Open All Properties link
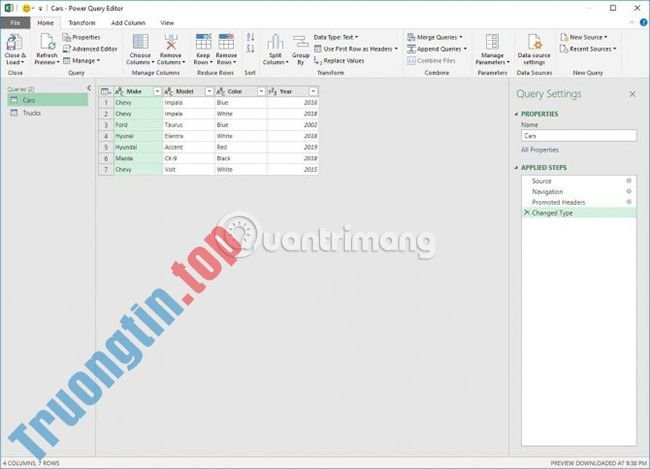 [x=540, y=150]
